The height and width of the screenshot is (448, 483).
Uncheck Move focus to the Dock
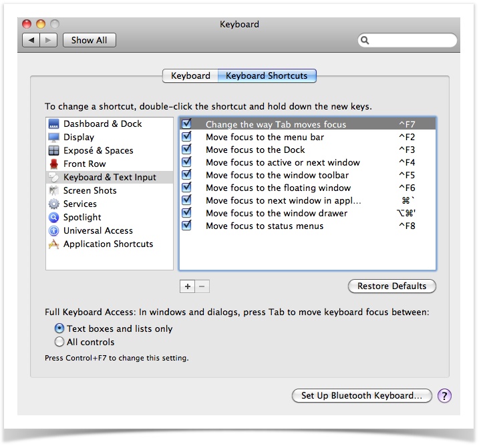point(186,150)
